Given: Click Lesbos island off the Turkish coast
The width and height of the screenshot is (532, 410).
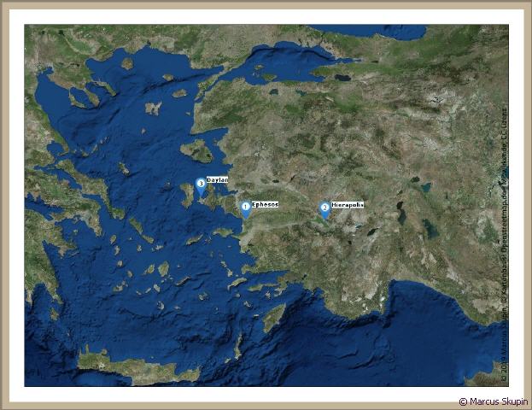Looking at the screenshot, I should click(x=197, y=151).
